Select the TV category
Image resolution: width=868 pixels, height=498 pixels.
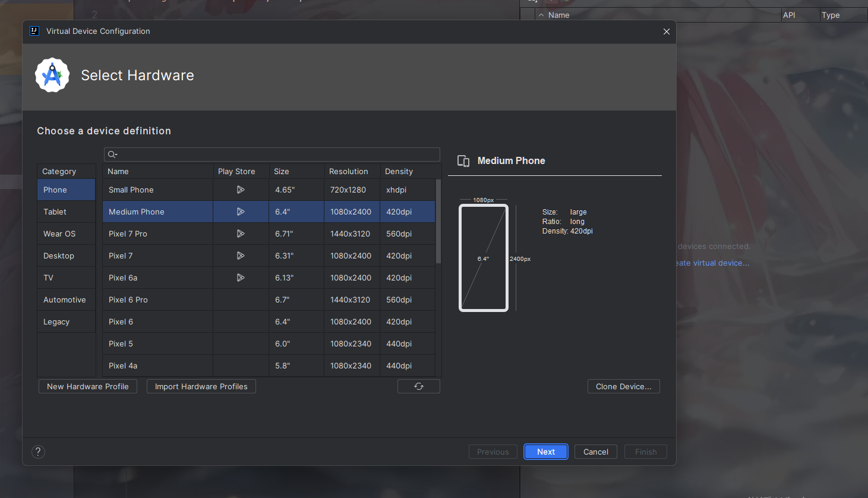pyautogui.click(x=66, y=278)
